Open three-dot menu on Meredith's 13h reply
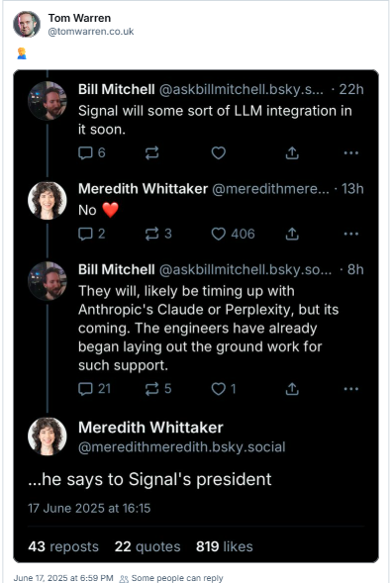The width and height of the screenshot is (392, 583). [x=351, y=234]
